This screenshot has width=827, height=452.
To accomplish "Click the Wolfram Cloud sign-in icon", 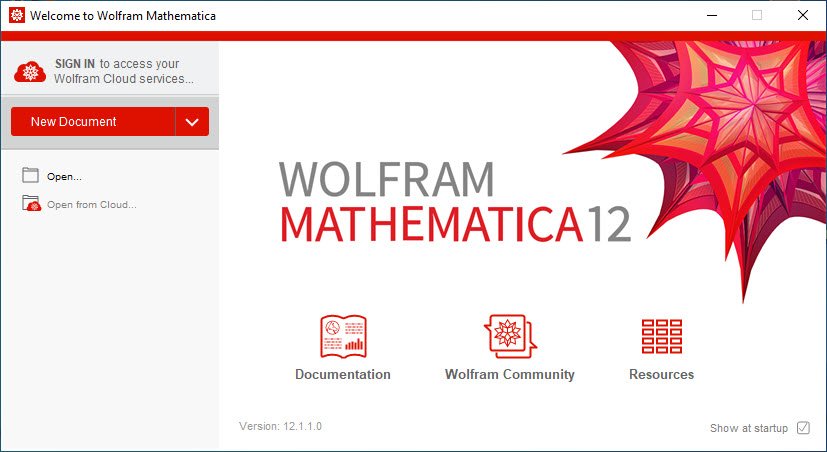I will pos(30,72).
